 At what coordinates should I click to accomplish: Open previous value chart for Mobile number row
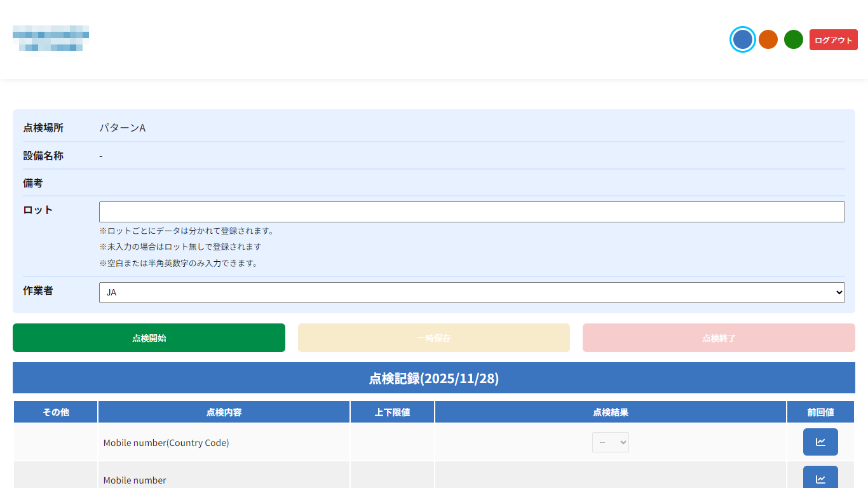pyautogui.click(x=820, y=478)
